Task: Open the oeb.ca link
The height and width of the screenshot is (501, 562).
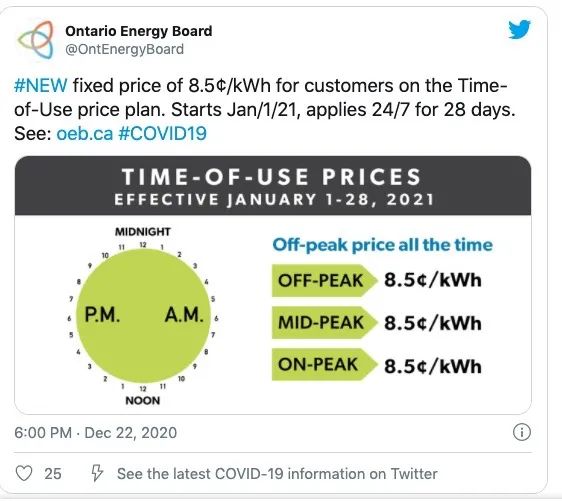Action: (85, 134)
